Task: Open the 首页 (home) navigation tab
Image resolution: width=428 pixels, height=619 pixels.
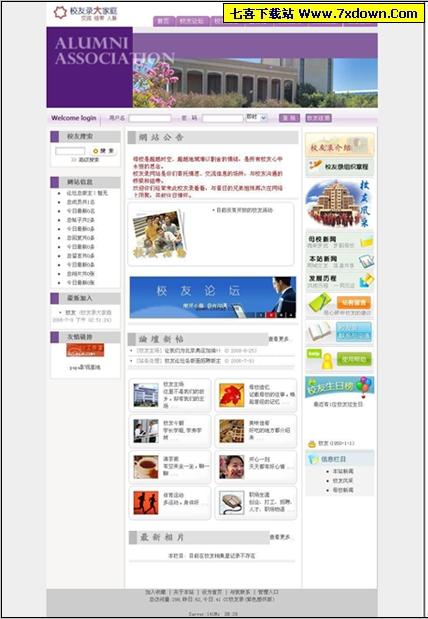Action: [x=163, y=21]
